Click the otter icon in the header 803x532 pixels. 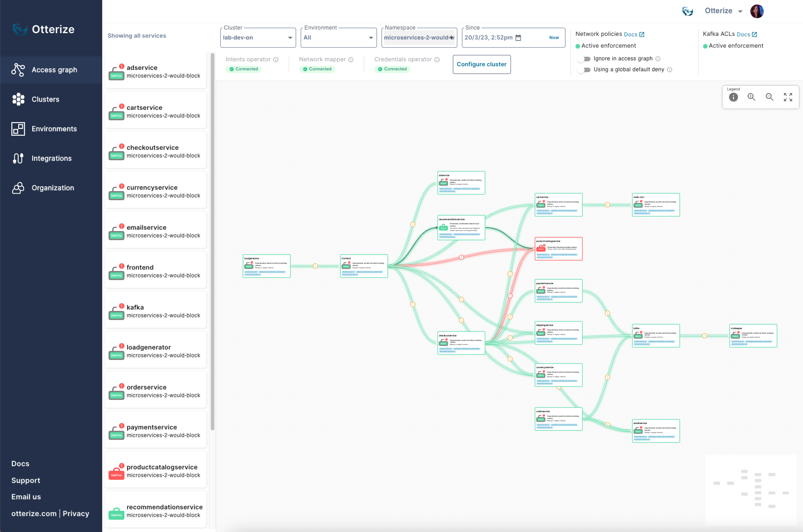[x=687, y=11]
